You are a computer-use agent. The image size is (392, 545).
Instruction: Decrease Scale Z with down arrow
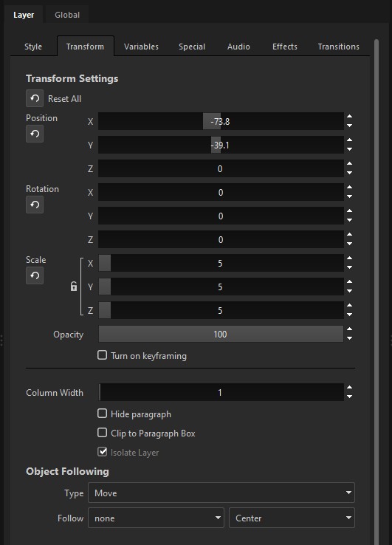pyautogui.click(x=350, y=315)
